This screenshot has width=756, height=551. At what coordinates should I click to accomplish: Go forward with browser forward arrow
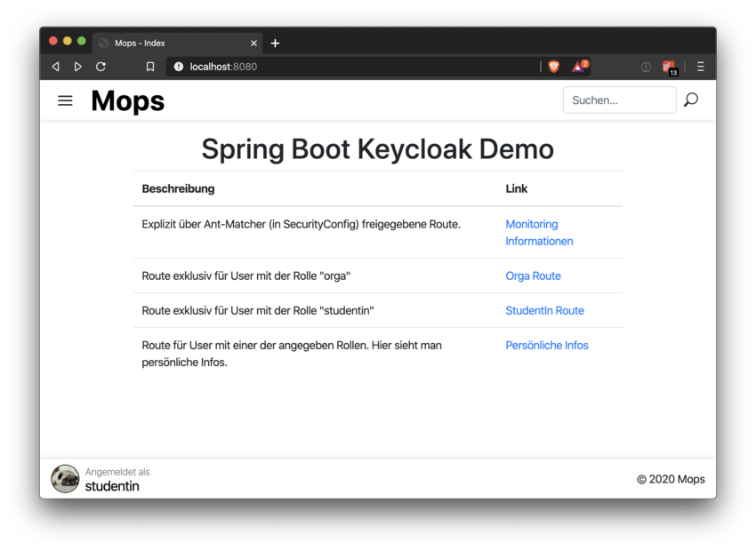(77, 67)
